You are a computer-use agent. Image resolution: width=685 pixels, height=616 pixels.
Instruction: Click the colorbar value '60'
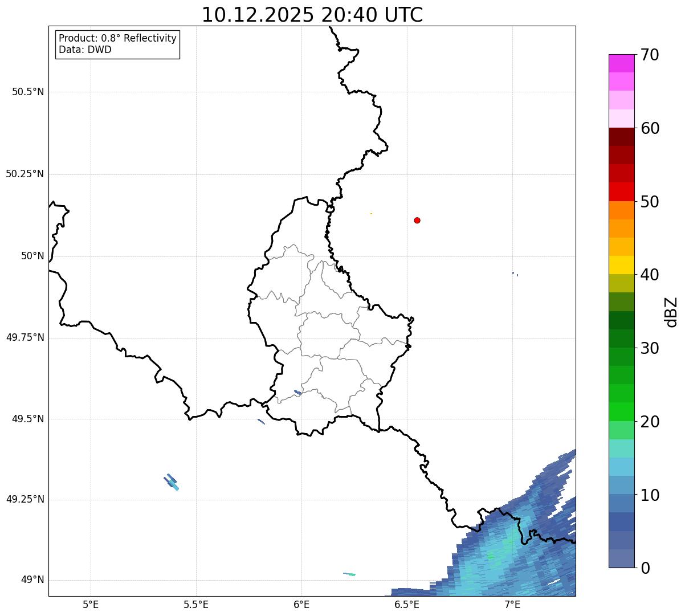(x=650, y=128)
